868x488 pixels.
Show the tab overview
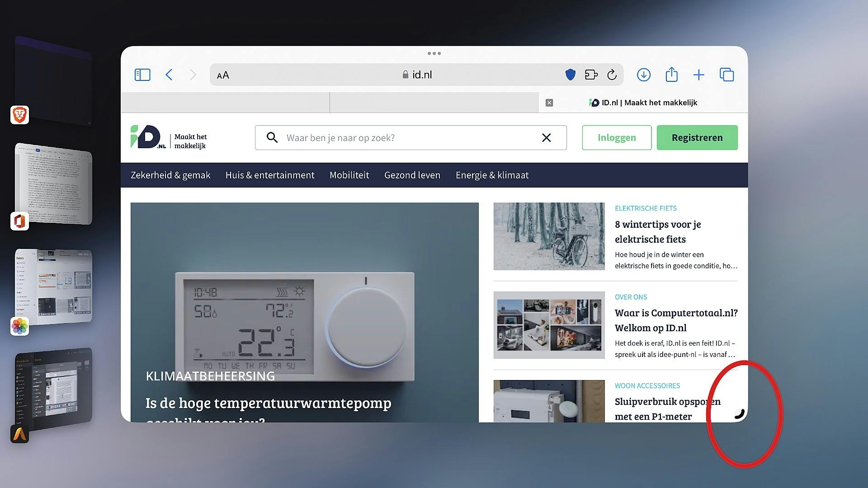point(726,75)
